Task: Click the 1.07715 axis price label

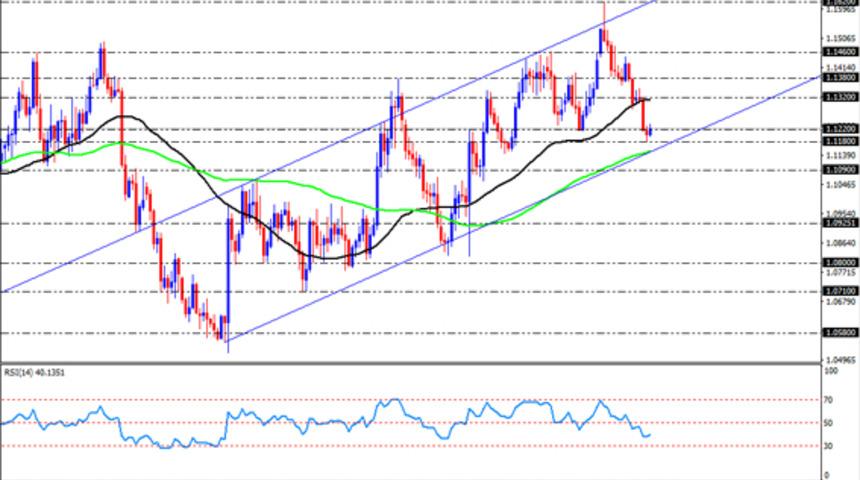Action: (x=841, y=272)
